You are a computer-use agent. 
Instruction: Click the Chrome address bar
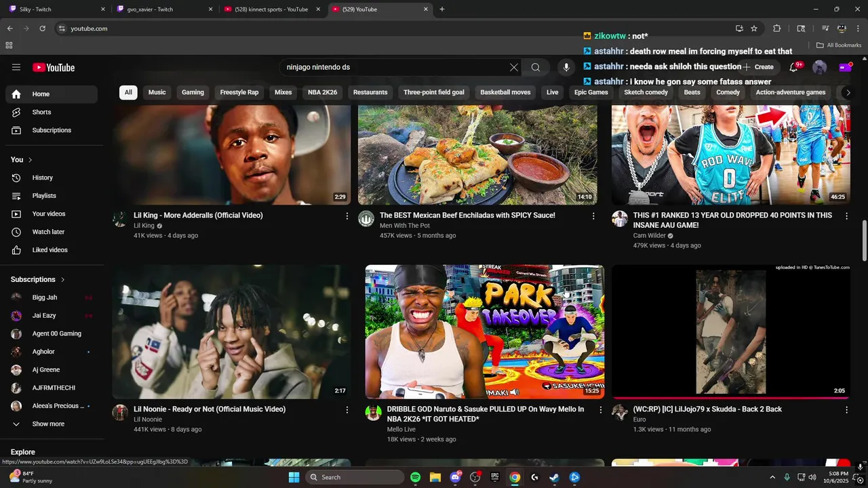393,28
